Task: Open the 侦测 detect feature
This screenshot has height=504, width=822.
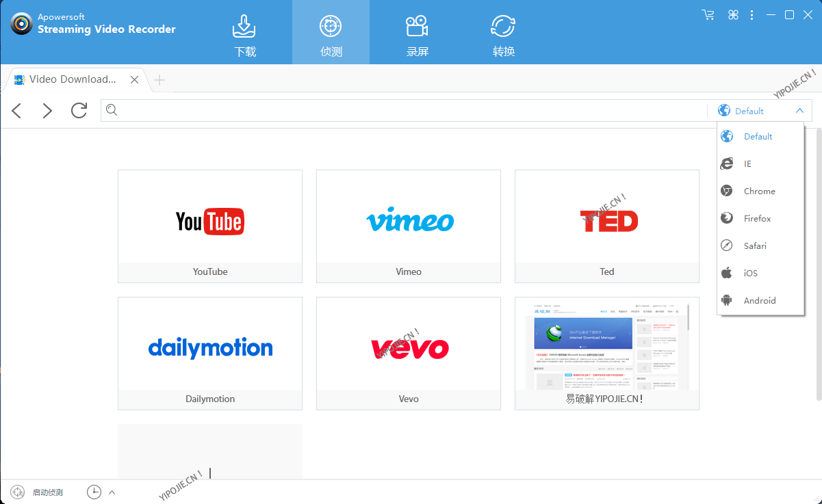Action: pyautogui.click(x=331, y=32)
